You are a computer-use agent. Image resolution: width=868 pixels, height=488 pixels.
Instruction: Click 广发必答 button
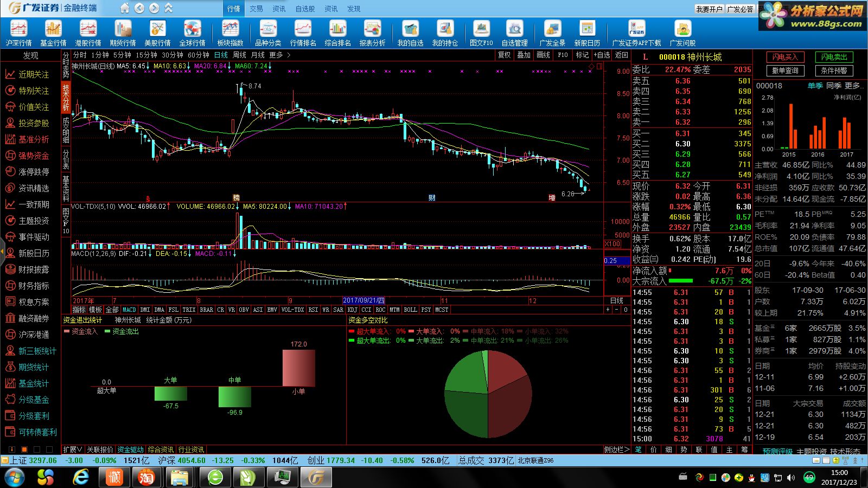click(741, 9)
